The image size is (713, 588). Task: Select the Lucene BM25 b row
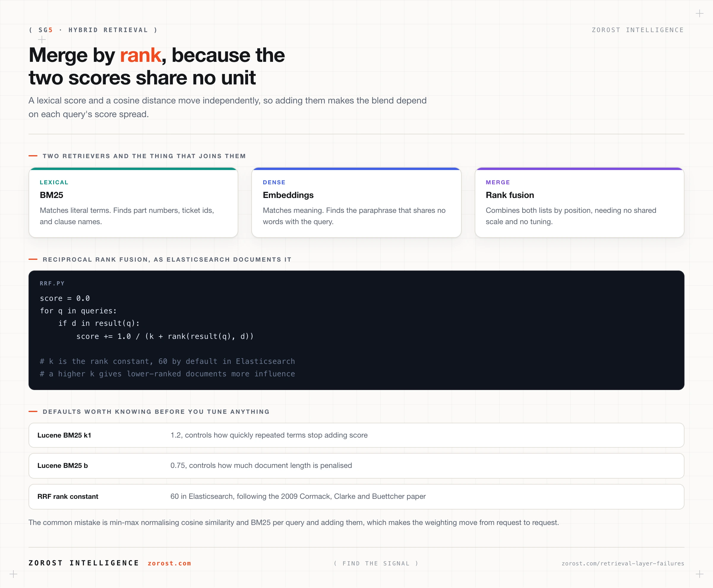356,466
